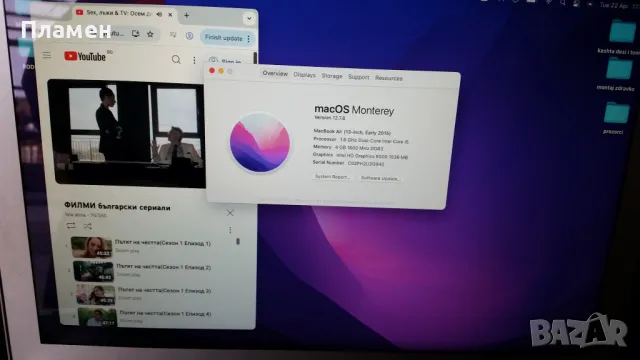This screenshot has width=640, height=360.
Task: Click the Software Update button
Action: (x=380, y=178)
